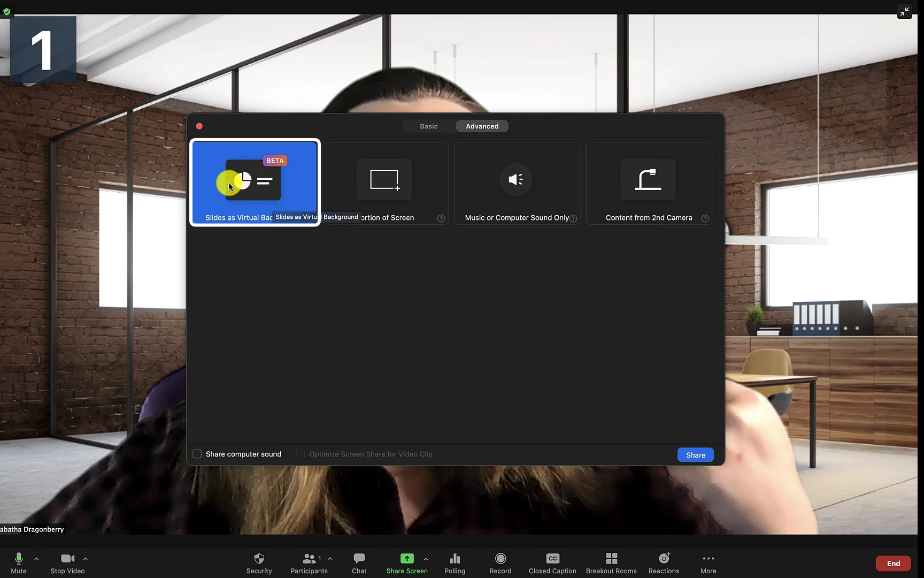Show Participants list
The height and width of the screenshot is (578, 924).
pos(309,563)
